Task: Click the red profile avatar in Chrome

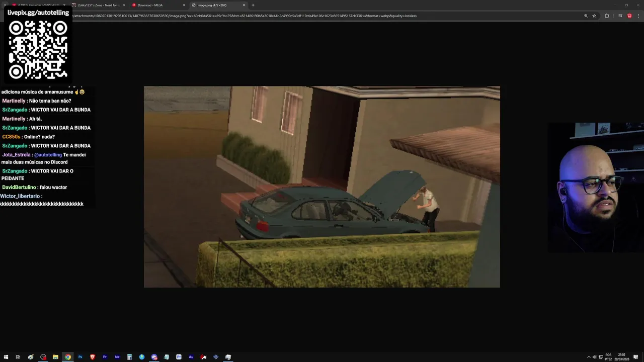Action: pyautogui.click(x=629, y=16)
